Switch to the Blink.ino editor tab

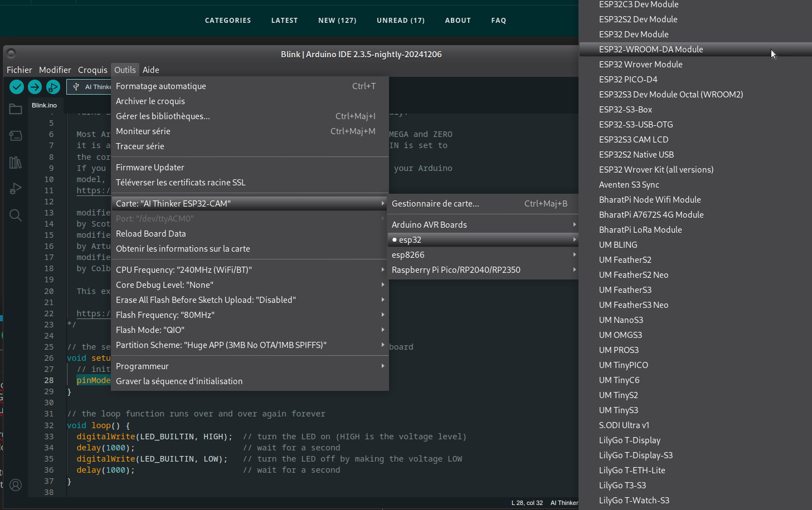[44, 105]
